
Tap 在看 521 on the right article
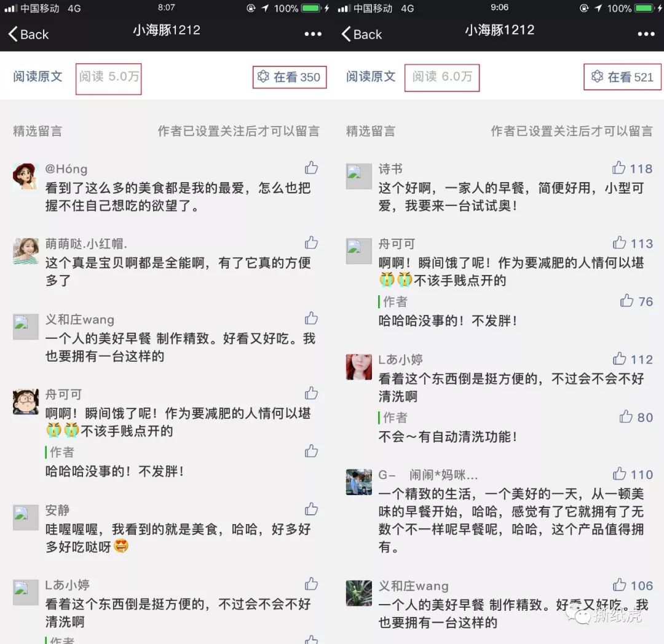pyautogui.click(x=622, y=77)
